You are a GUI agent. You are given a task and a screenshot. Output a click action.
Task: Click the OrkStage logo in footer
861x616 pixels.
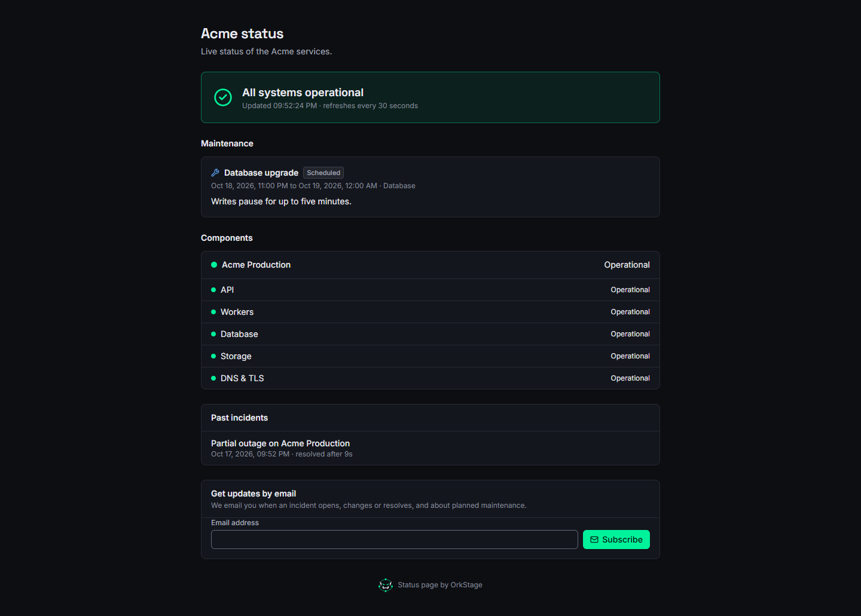pos(386,585)
